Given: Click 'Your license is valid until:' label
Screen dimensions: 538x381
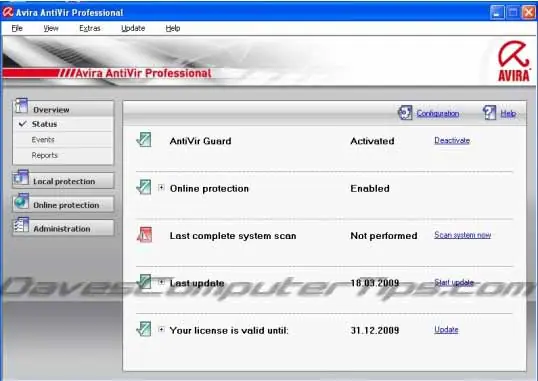Looking at the screenshot, I should (229, 331).
